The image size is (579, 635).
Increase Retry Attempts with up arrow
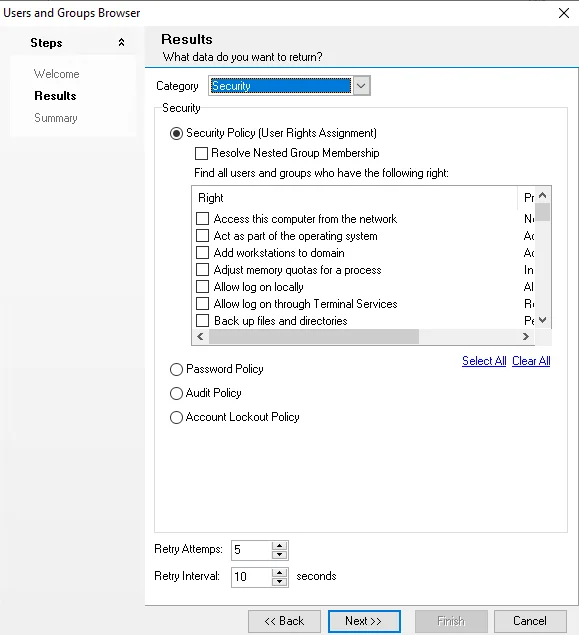coord(279,546)
